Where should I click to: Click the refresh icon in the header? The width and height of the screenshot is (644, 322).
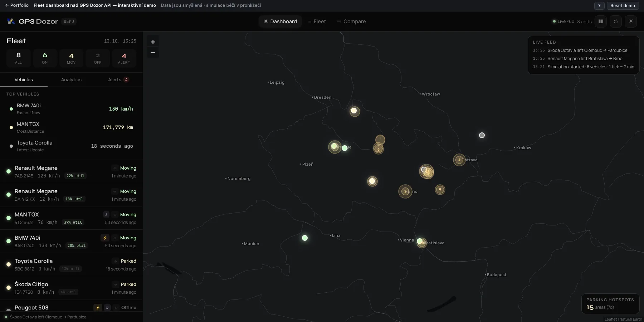point(616,21)
